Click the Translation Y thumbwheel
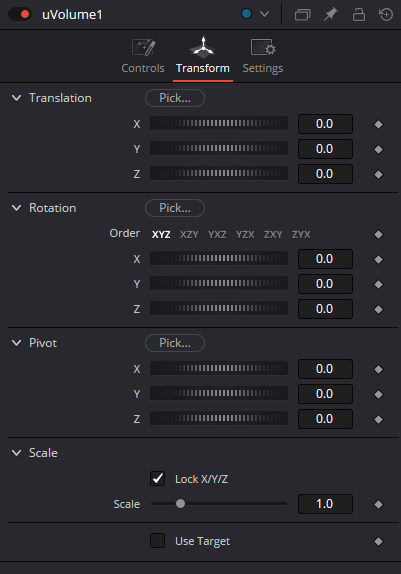The image size is (401, 574). 219,148
